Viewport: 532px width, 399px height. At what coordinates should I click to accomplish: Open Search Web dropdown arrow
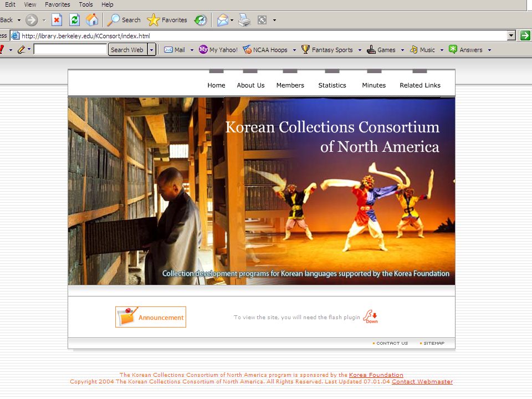pos(152,50)
